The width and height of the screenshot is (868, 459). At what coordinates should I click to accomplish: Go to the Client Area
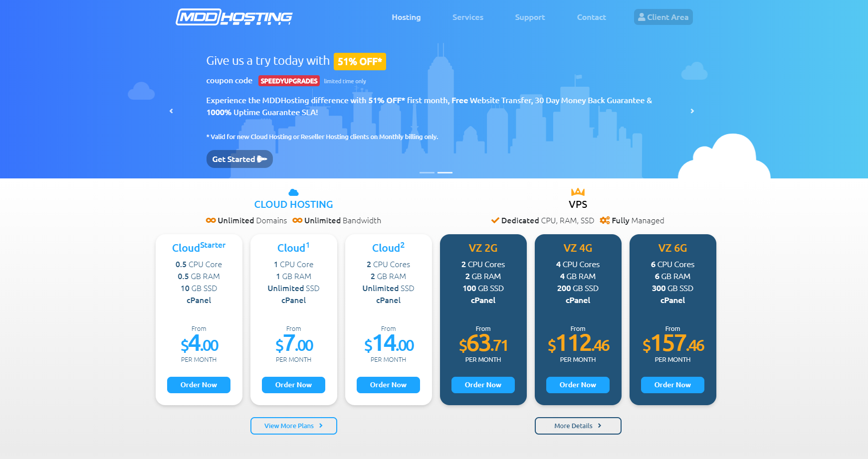coord(663,17)
